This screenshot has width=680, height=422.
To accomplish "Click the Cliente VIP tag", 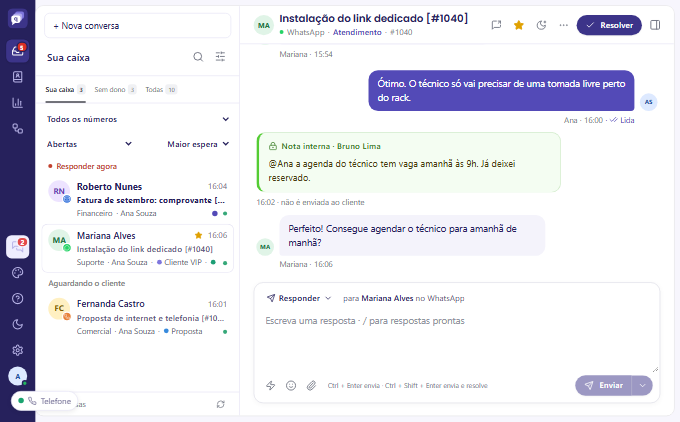I will pos(180,262).
